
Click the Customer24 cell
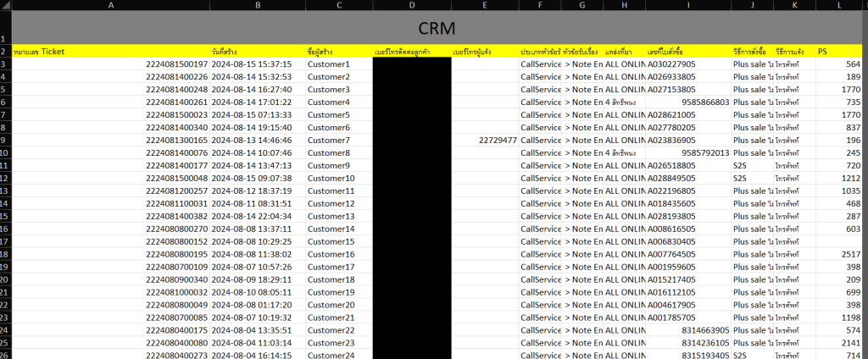coord(338,356)
